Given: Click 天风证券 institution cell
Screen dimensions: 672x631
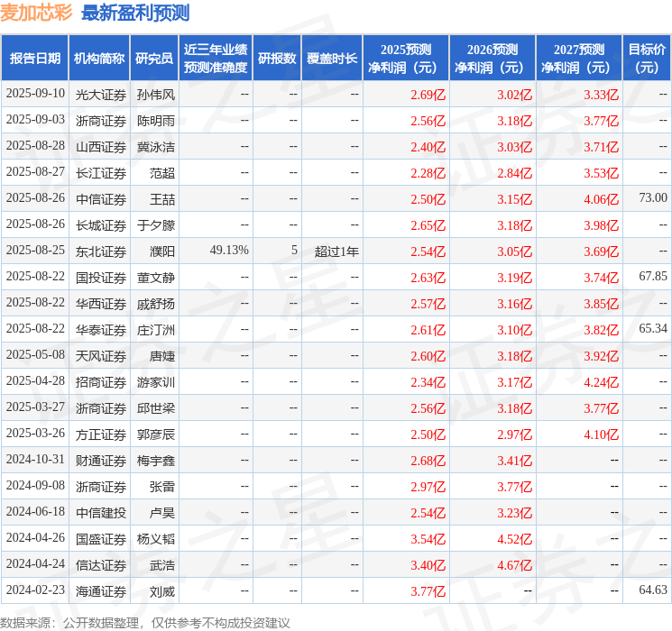Looking at the screenshot, I should click(101, 356).
